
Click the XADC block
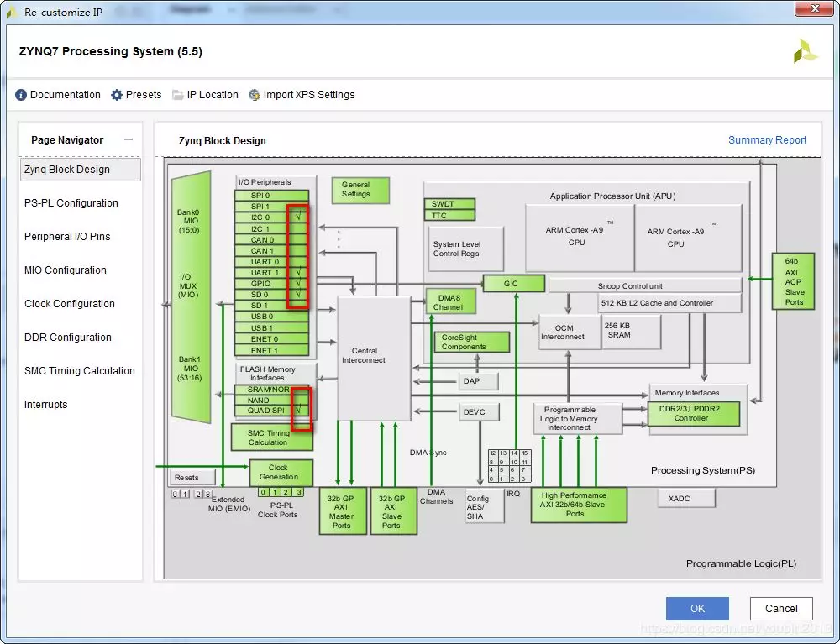click(x=686, y=499)
